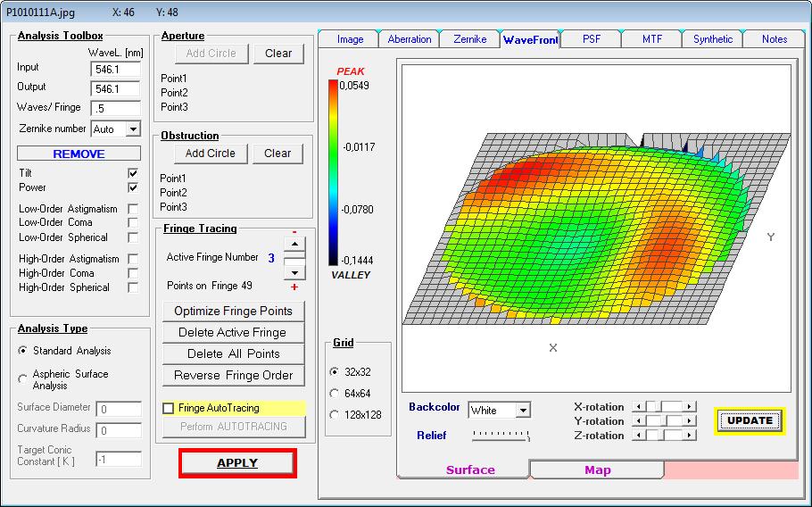The width and height of the screenshot is (812, 507).
Task: Click the -0,1444 valley value
Action: click(x=357, y=260)
